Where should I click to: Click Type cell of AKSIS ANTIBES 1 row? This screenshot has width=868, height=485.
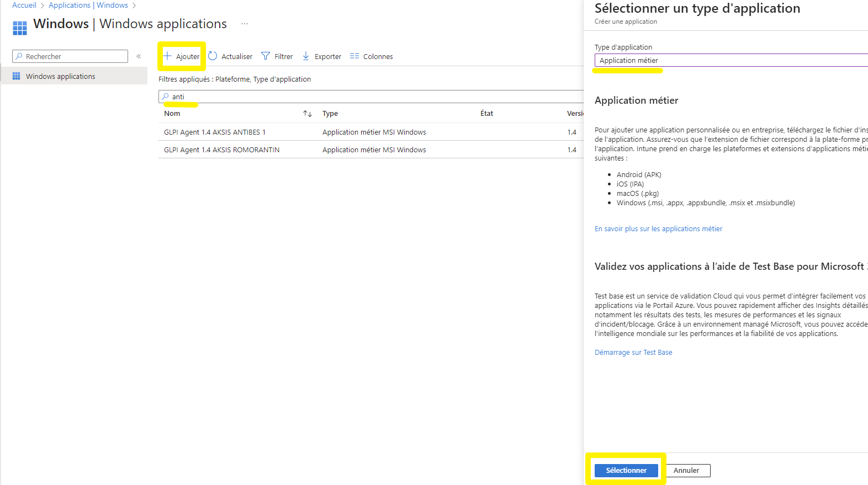(374, 132)
